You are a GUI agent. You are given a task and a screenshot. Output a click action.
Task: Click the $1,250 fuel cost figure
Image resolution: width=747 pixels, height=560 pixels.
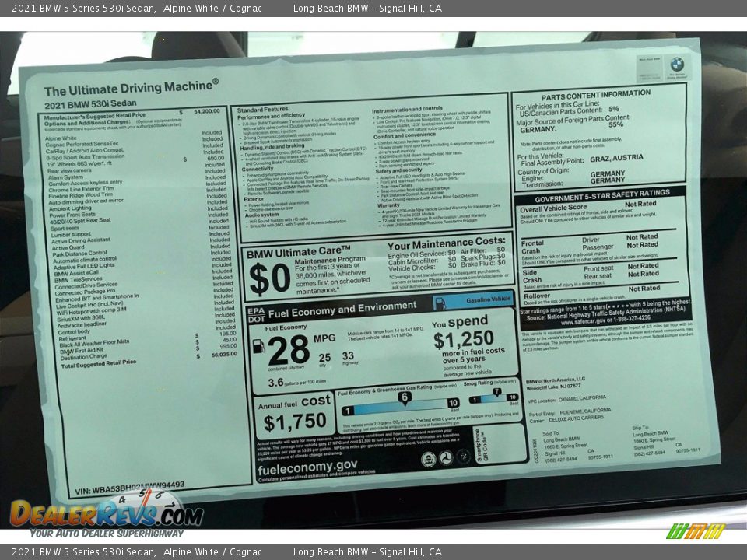point(464,340)
